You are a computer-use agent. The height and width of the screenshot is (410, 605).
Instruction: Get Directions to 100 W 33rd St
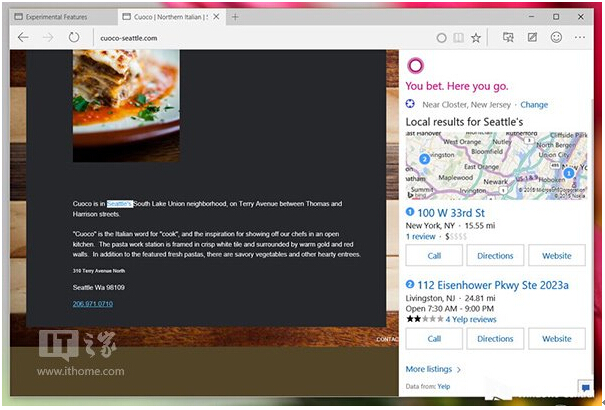click(495, 255)
